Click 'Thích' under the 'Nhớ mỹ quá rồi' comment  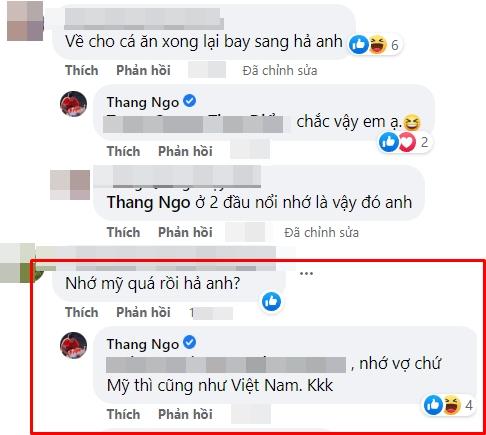(x=82, y=312)
